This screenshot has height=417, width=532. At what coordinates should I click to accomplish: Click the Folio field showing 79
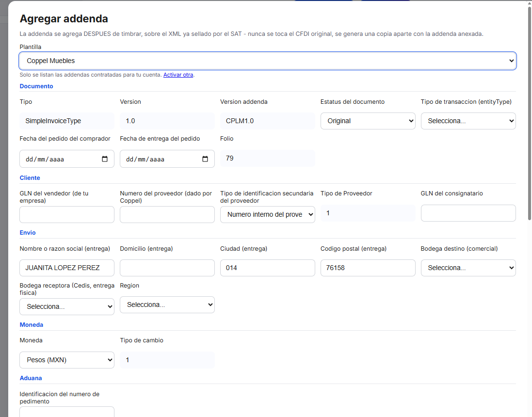click(267, 158)
